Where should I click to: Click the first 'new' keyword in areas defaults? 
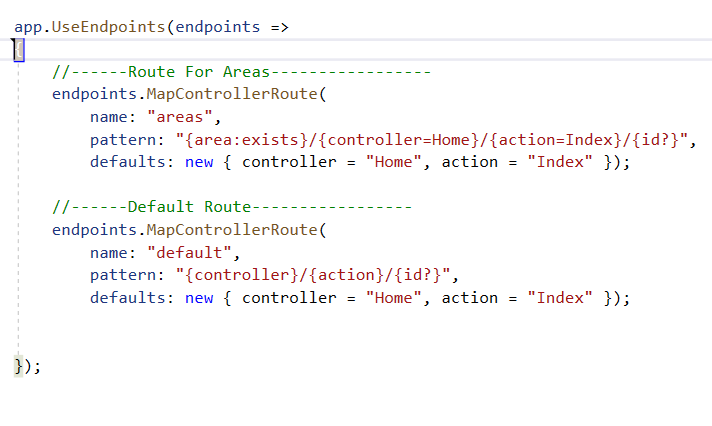(199, 162)
